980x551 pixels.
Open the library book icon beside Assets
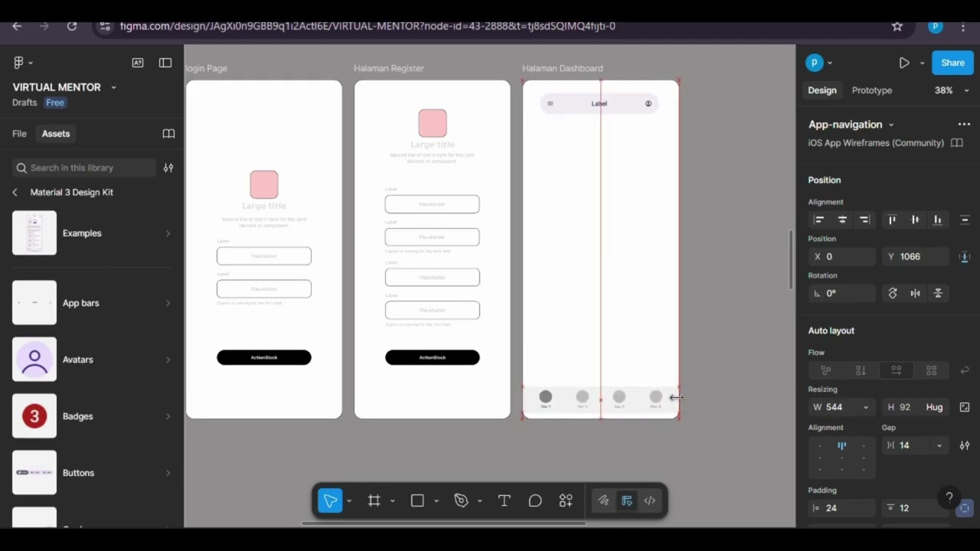(x=168, y=134)
